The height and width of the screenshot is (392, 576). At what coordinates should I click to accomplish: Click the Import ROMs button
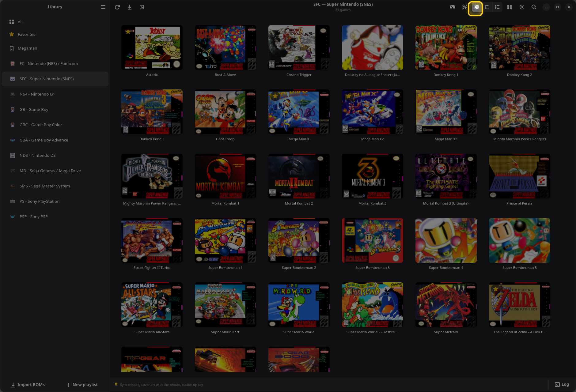[28, 385]
